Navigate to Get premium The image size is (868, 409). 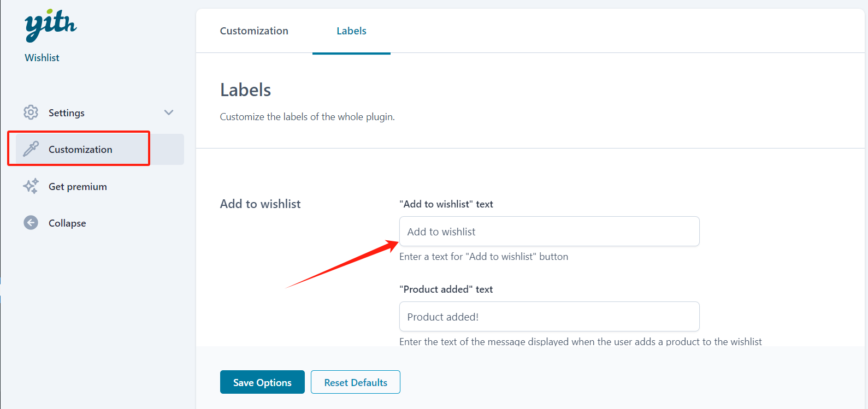coord(78,186)
